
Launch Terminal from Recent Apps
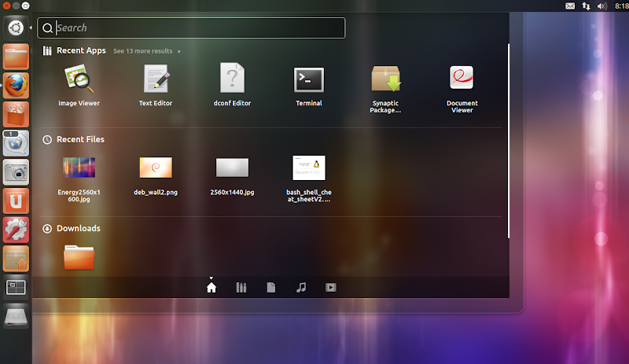coord(309,86)
